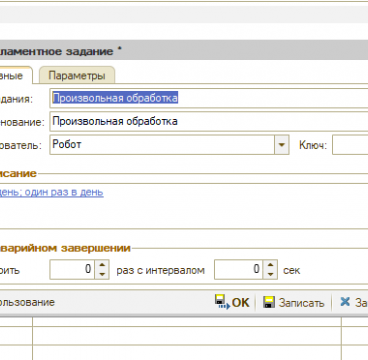The image size is (368, 360).
Task: Click the user field showing Робот
Action: (162, 145)
